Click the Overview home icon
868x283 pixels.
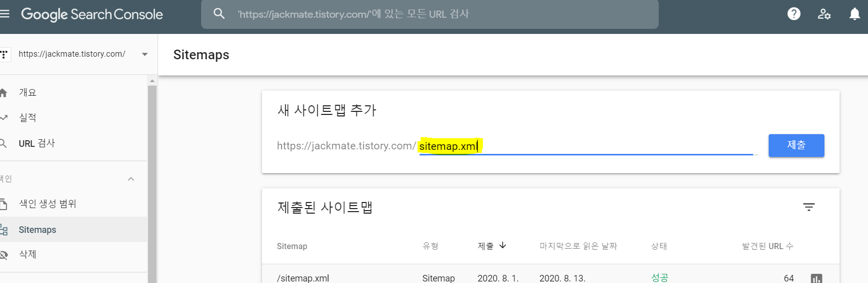[3, 93]
